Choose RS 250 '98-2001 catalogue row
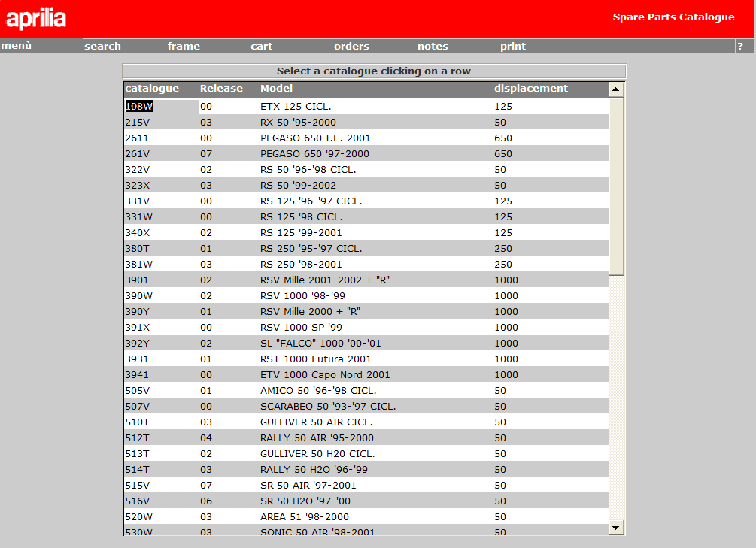The height and width of the screenshot is (548, 756). (301, 265)
